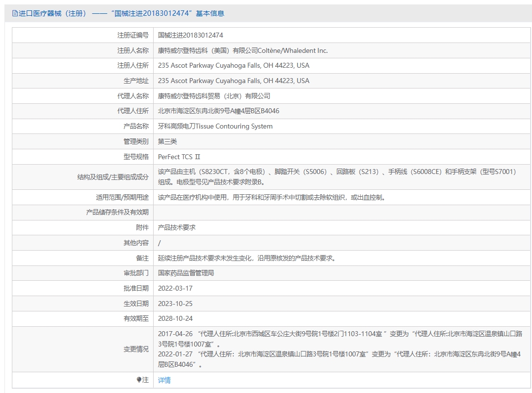Select management class value 第三类

click(x=167, y=142)
